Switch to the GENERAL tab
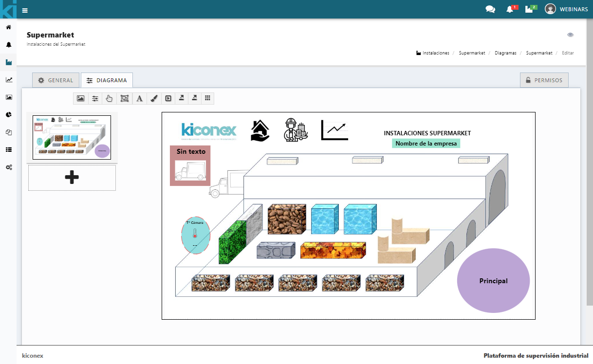 click(56, 80)
